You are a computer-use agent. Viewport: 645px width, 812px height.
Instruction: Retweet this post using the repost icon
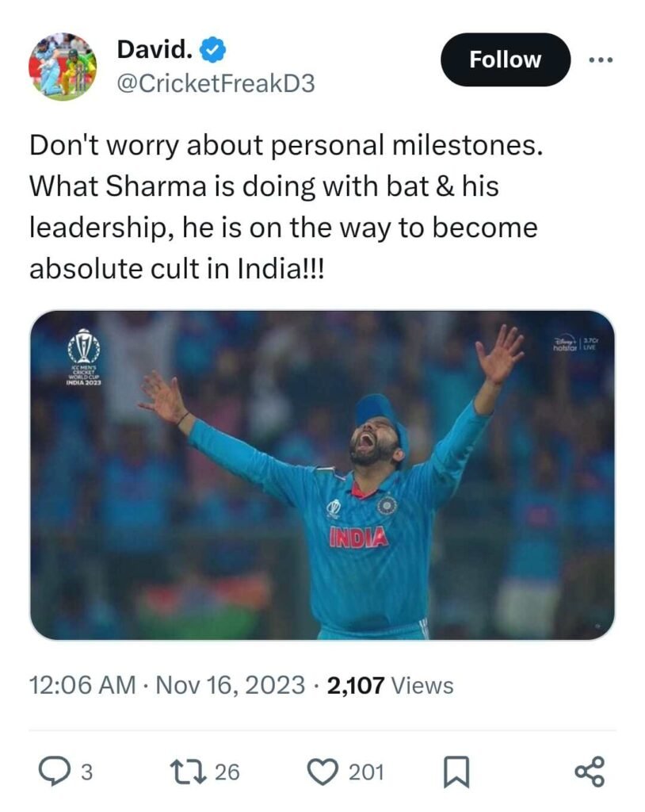coord(187,772)
